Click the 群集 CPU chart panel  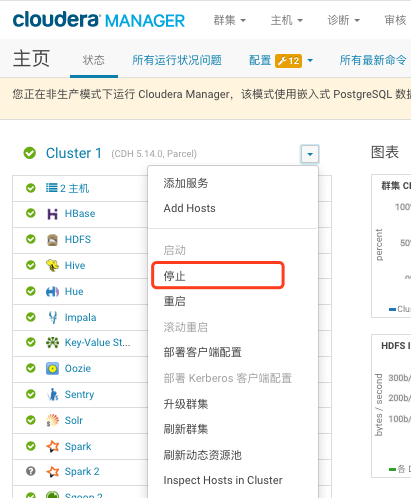391,246
